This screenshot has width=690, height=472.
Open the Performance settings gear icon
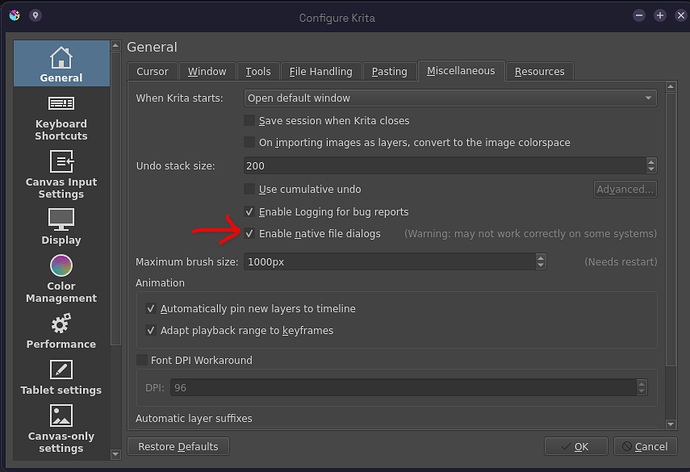coord(61,324)
